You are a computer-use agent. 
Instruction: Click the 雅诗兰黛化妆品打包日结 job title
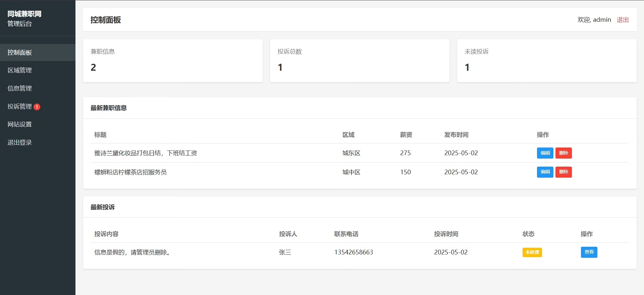coord(146,153)
